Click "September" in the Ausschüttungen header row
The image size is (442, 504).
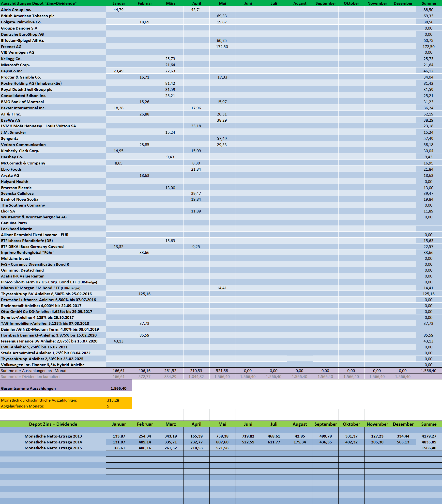click(x=326, y=3)
